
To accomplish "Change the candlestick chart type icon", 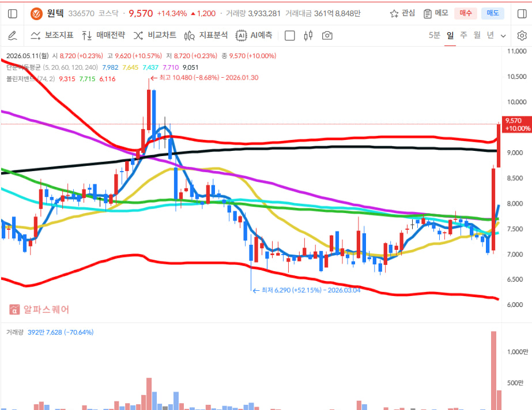I will click(308, 36).
